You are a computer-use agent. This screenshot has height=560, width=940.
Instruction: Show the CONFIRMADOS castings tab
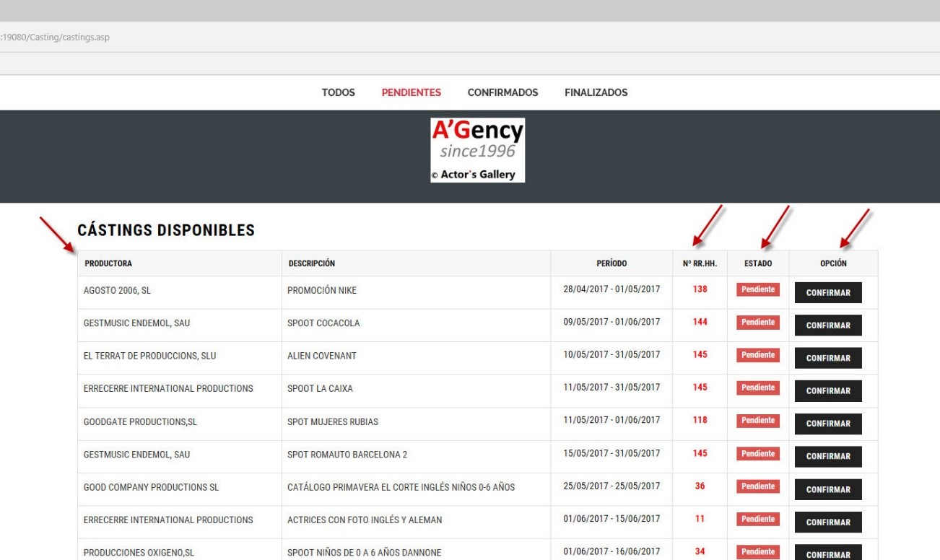click(502, 92)
